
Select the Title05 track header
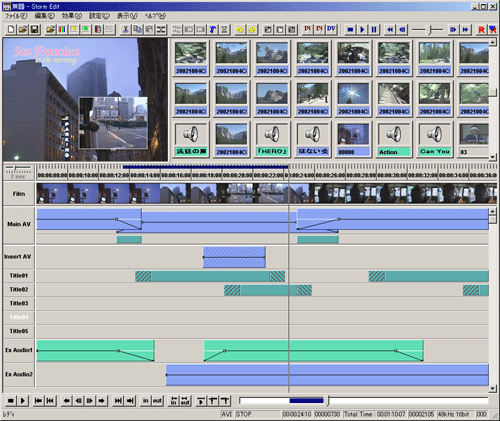19,331
